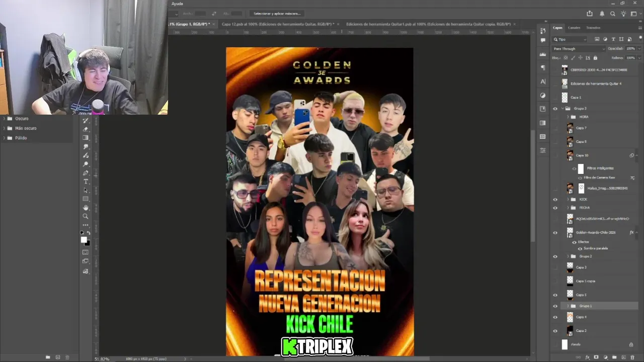The width and height of the screenshot is (644, 362).
Task: Switch to the Trazados tab
Action: point(593,28)
